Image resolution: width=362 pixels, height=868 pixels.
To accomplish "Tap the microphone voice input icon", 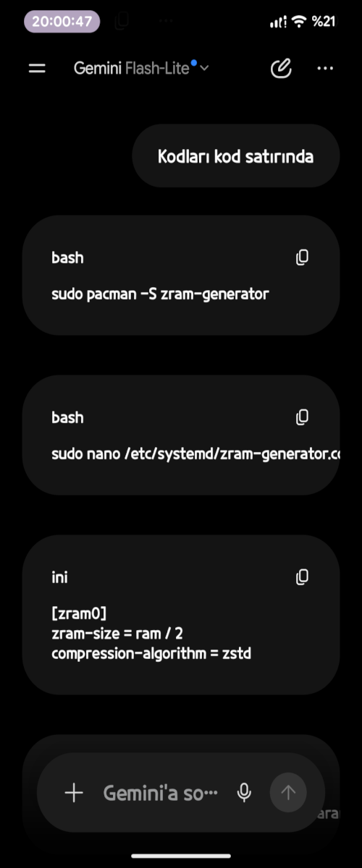I will pyautogui.click(x=245, y=793).
